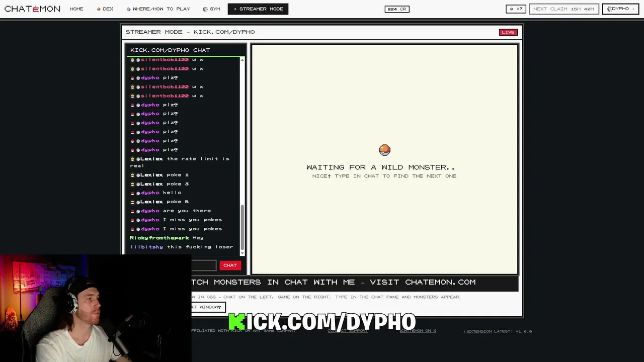Open the Home page
Viewport: 644px width, 362px height.
tap(76, 9)
